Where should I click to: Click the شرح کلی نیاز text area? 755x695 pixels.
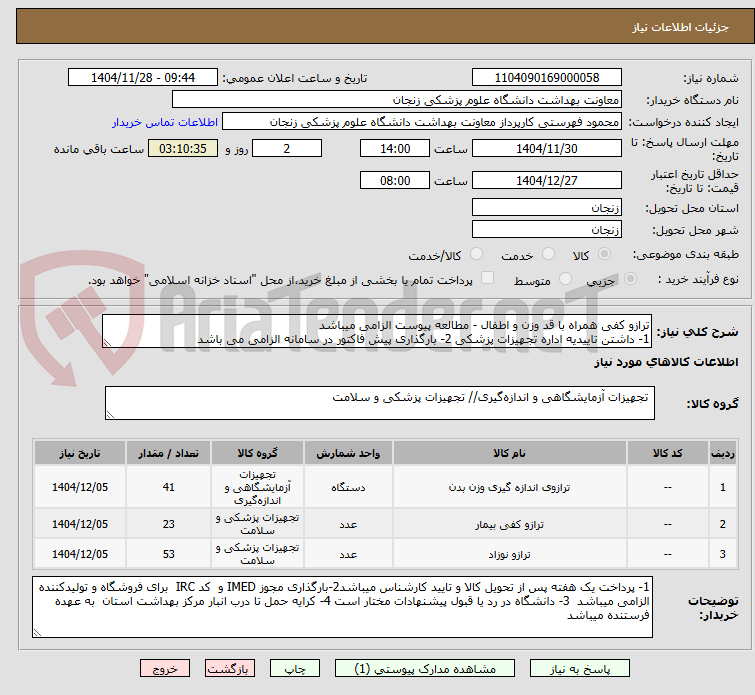pos(377,331)
